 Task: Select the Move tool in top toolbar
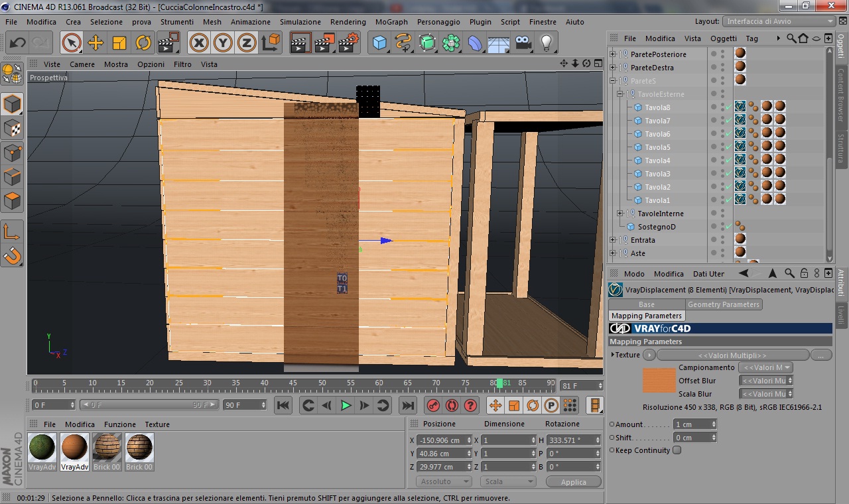pyautogui.click(x=96, y=43)
